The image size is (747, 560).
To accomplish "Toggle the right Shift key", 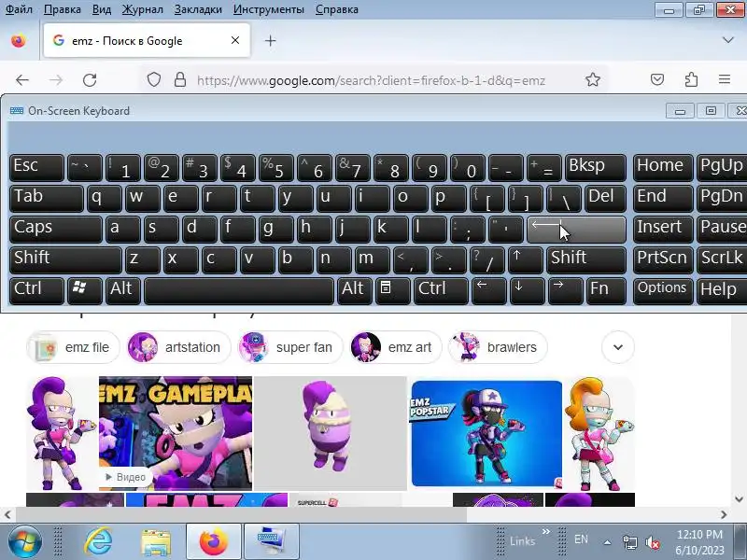I will coord(586,260).
